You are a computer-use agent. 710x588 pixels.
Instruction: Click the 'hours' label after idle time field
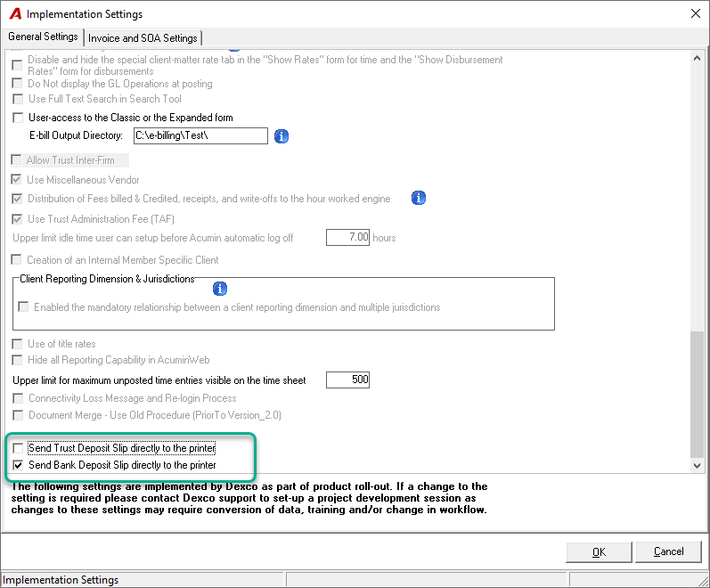pos(384,238)
